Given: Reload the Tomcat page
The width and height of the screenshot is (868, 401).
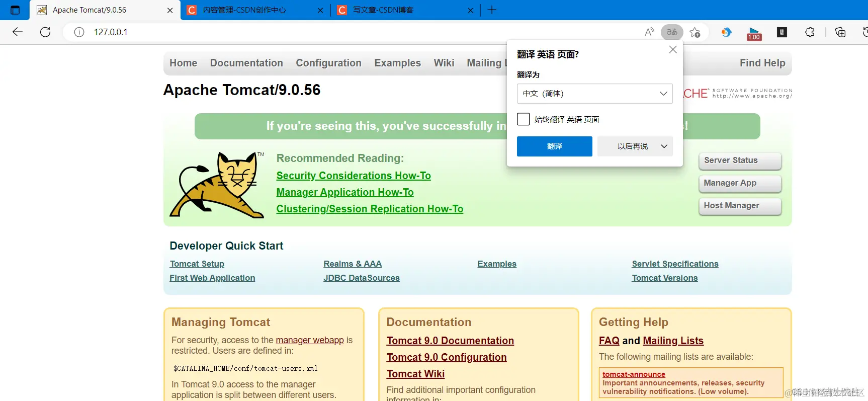Looking at the screenshot, I should (45, 32).
